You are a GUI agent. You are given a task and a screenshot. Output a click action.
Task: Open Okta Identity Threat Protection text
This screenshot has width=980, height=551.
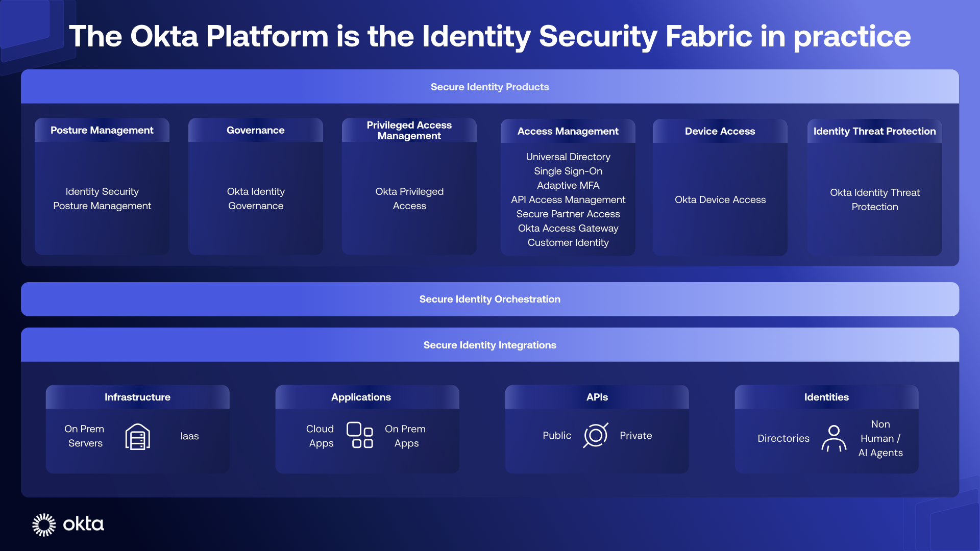click(x=874, y=199)
